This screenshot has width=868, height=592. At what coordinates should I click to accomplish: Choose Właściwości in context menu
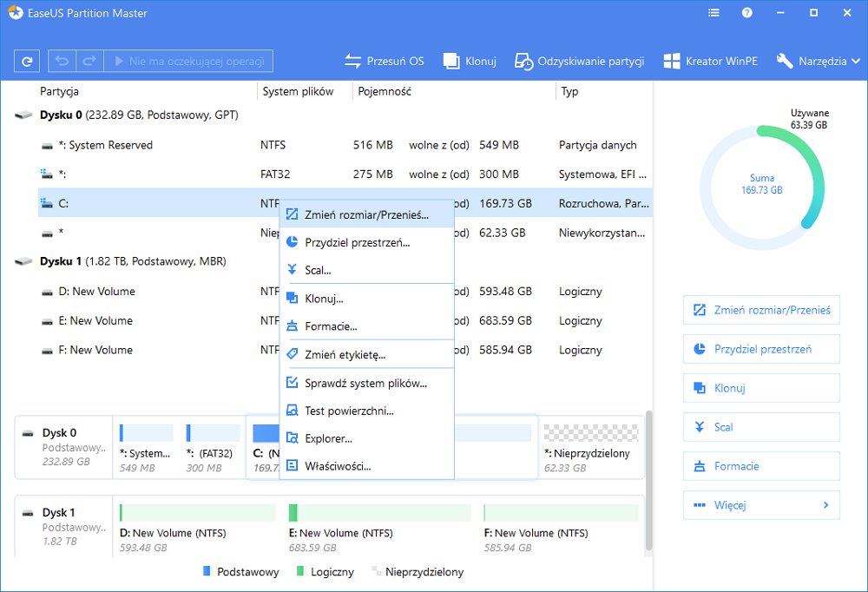(x=366, y=466)
